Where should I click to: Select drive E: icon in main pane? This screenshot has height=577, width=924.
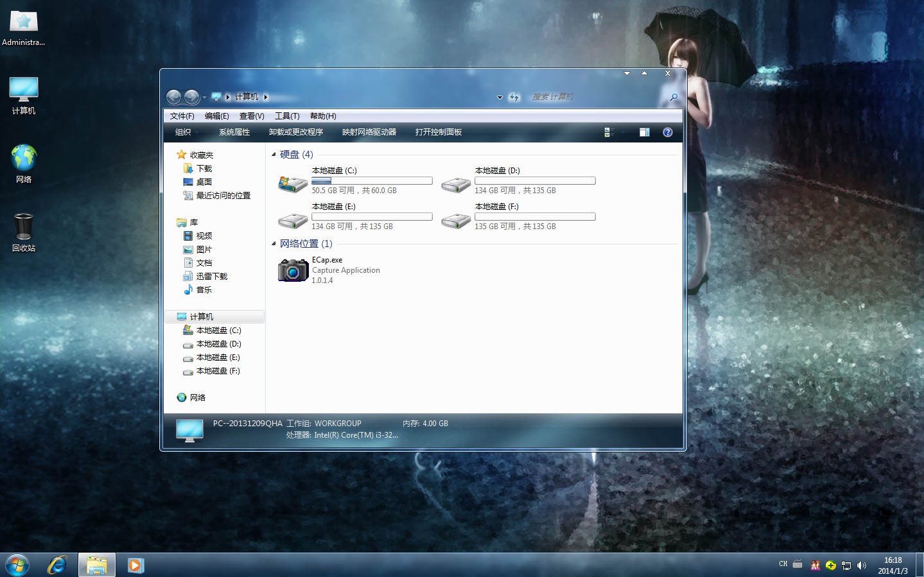point(293,221)
